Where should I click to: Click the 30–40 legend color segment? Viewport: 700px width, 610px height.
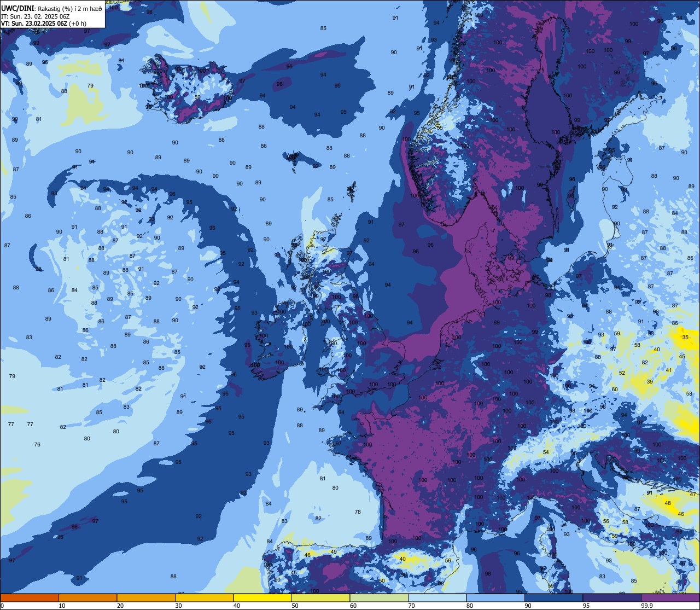pyautogui.click(x=204, y=597)
